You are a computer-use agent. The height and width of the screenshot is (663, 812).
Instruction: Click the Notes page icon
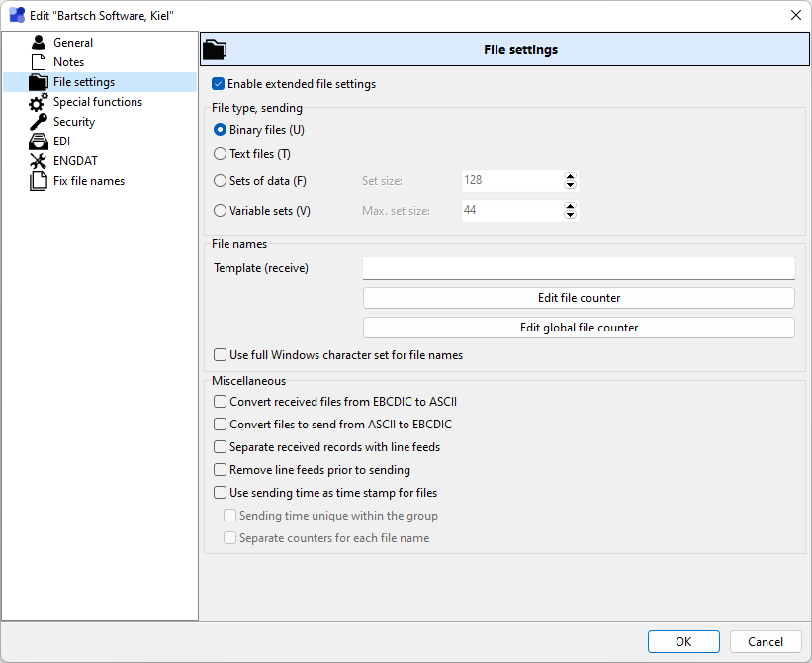tap(38, 62)
